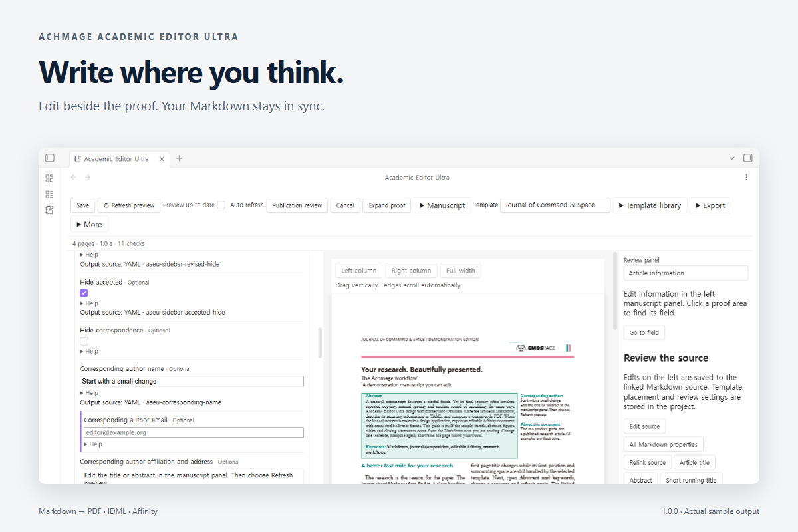Select Left column placement
This screenshot has height=532, width=798.
pyautogui.click(x=359, y=271)
